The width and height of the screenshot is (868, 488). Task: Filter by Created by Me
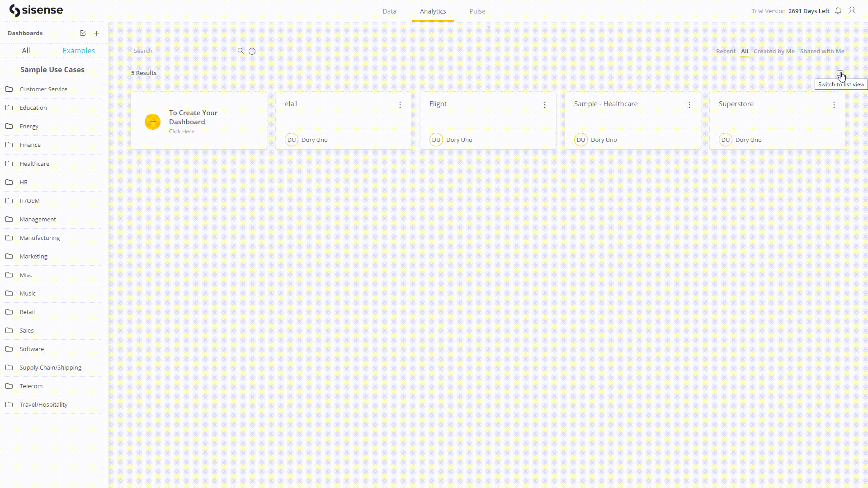tap(774, 51)
